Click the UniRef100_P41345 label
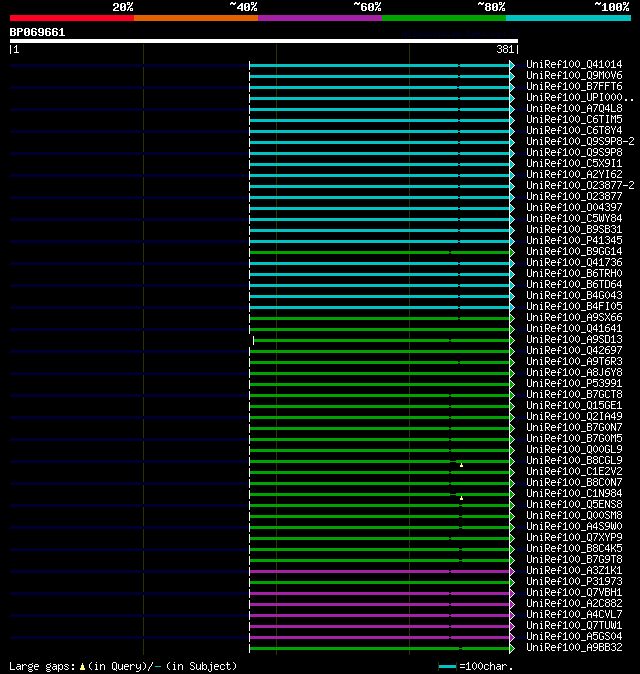 [x=574, y=241]
